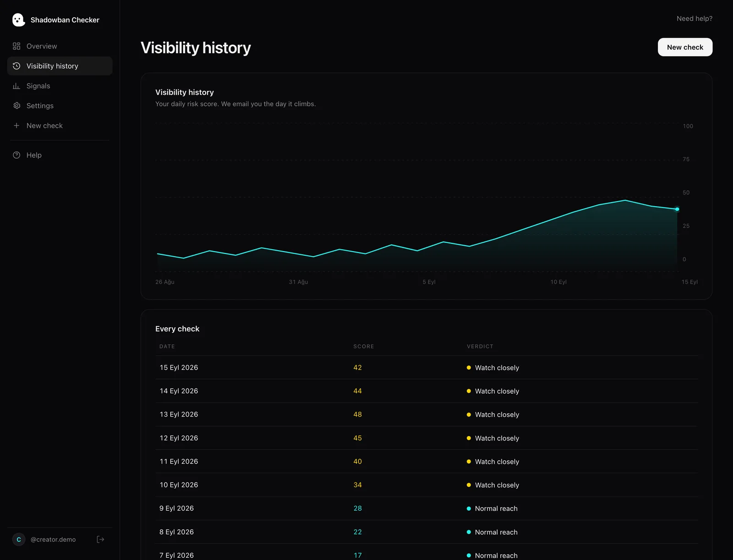Click Normal reach verdict for 9 Eyl
Screen dimensions: 733x560
click(492, 509)
